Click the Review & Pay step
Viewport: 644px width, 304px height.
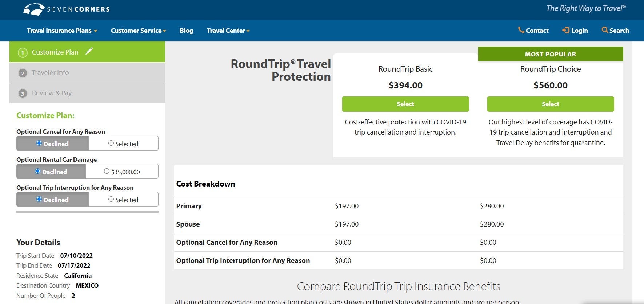[52, 93]
